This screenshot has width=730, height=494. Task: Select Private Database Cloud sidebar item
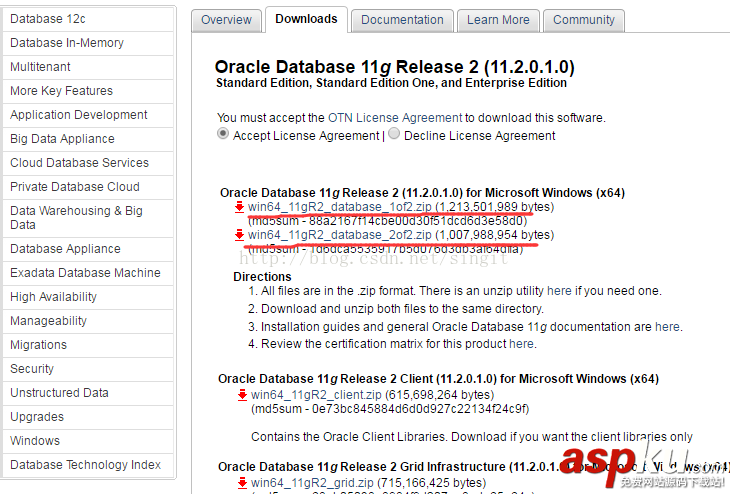click(88, 187)
